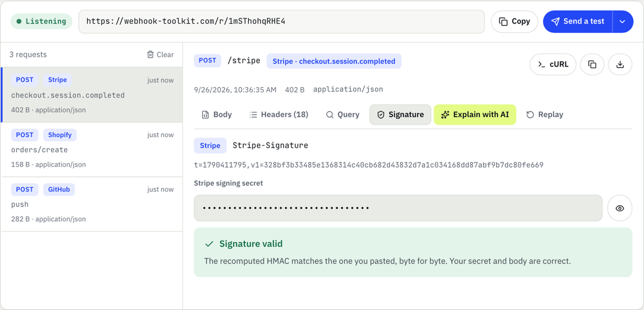Click "158 B · application/json" in orders/create row

pos(48,165)
